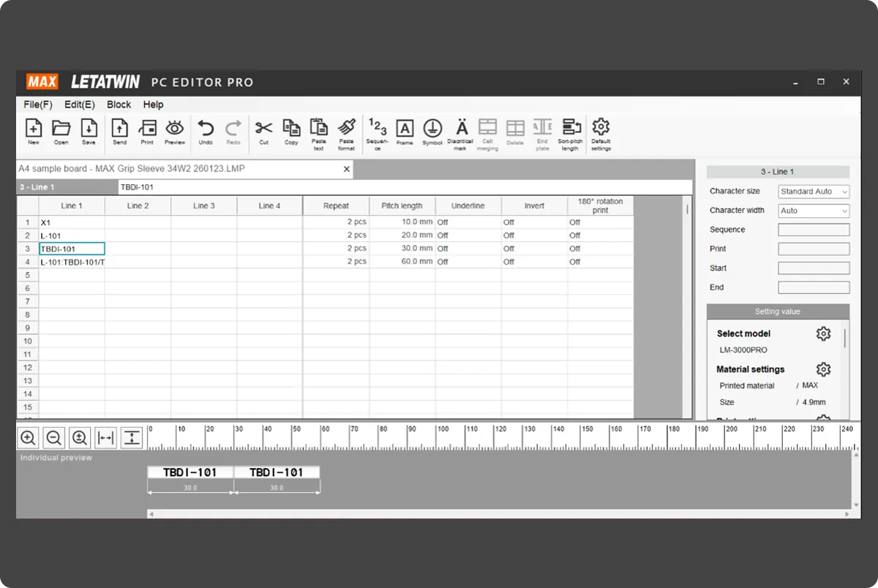Click the Line 4 column header
The height and width of the screenshot is (588, 878).
269,206
